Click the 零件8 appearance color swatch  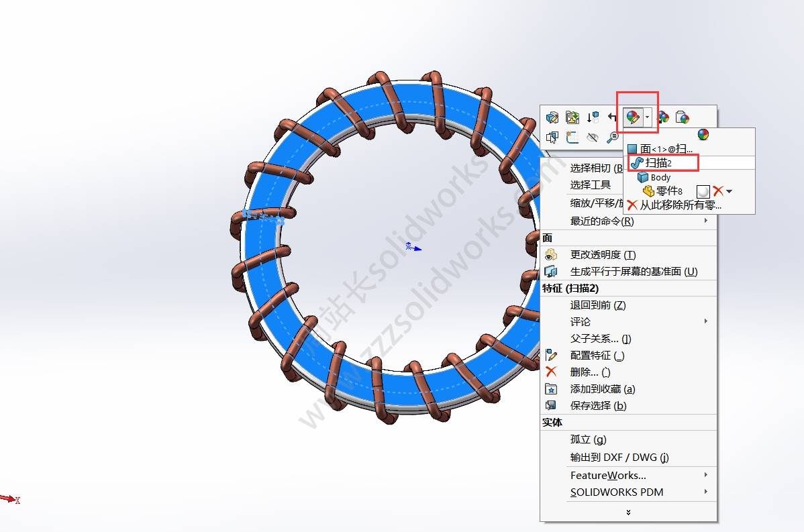click(703, 191)
